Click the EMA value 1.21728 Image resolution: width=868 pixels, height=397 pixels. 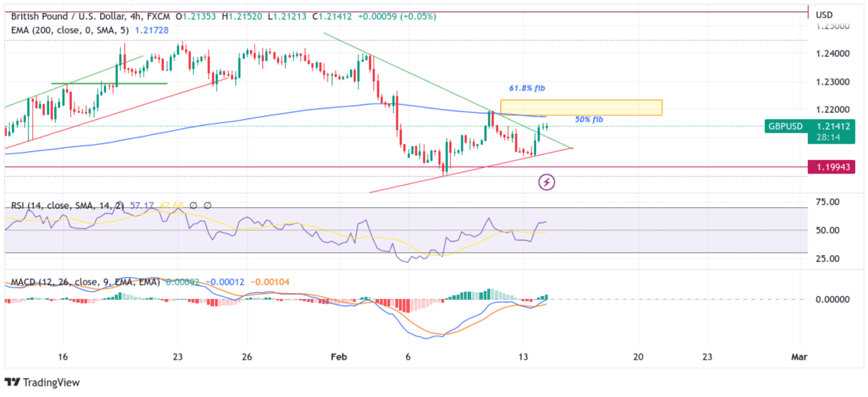[x=152, y=30]
